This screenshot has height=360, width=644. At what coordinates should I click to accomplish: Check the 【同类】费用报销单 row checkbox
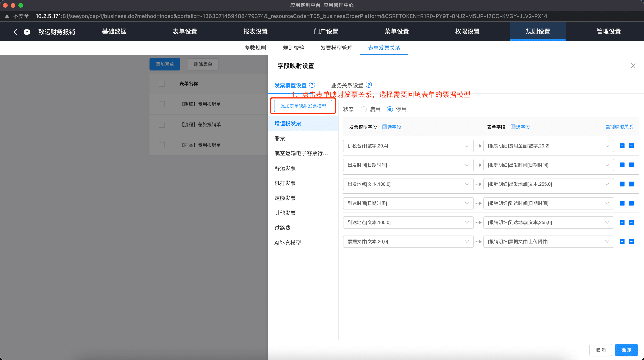(162, 145)
